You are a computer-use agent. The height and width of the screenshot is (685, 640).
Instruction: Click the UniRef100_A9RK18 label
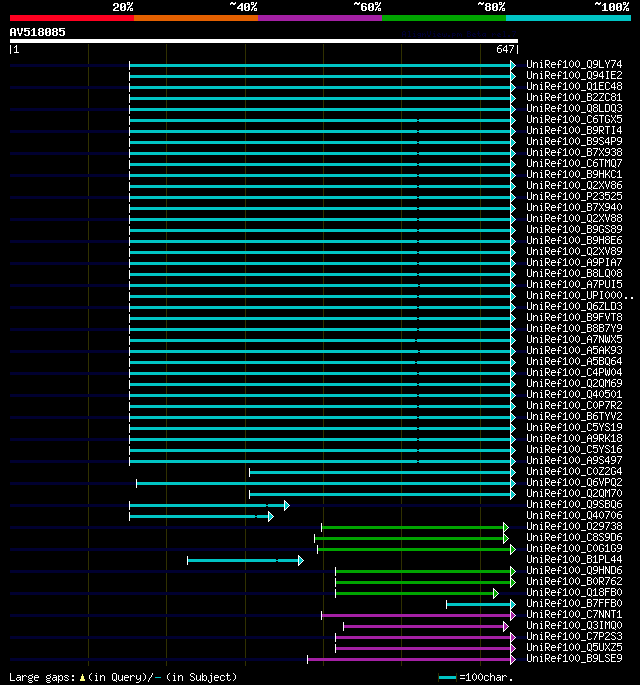pos(574,438)
